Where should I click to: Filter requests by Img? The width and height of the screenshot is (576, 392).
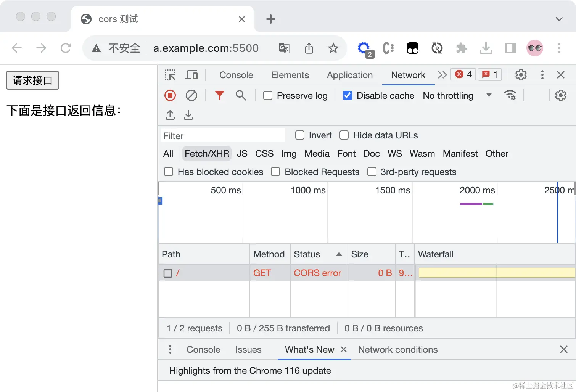point(289,153)
